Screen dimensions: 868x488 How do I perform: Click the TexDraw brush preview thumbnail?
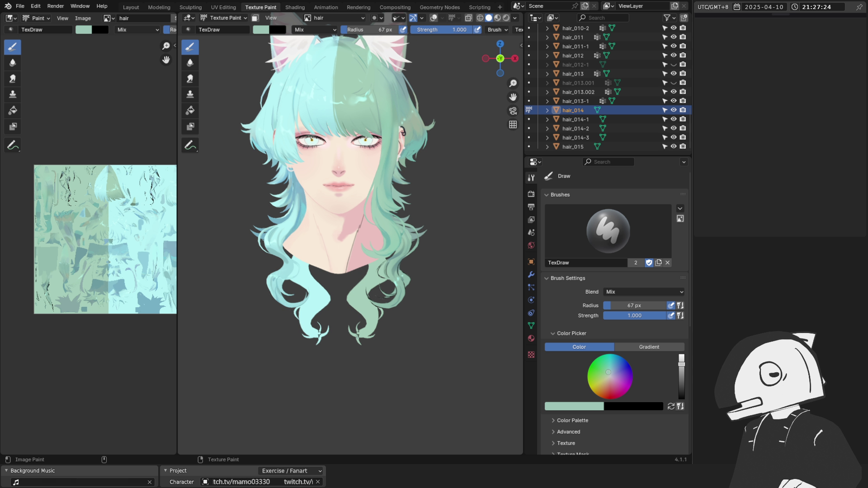[x=608, y=231]
